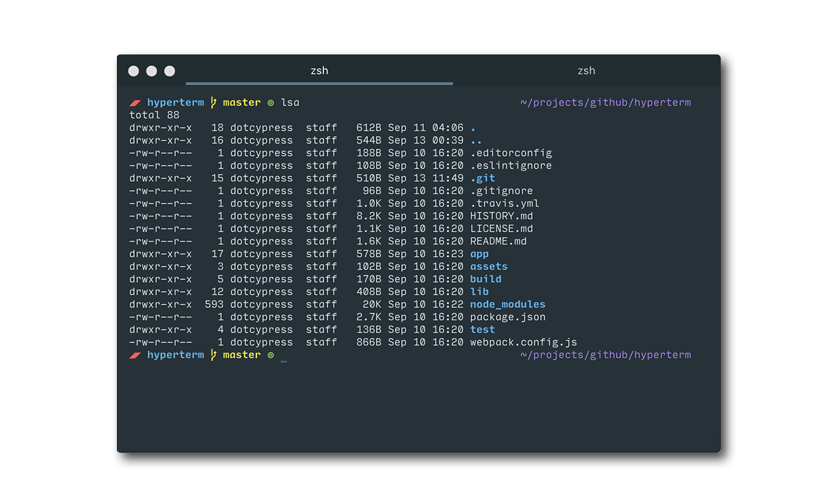The image size is (839, 504).
Task: Click the '20K' size of node_modules
Action: tap(372, 304)
